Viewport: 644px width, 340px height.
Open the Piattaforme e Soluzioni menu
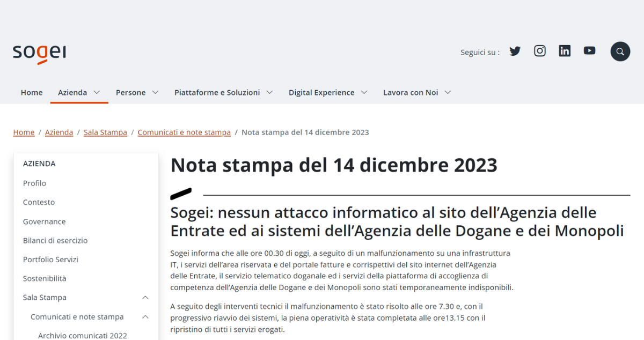pyautogui.click(x=217, y=92)
